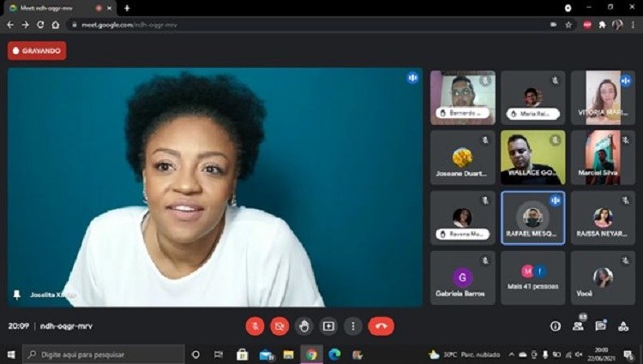Open the more options three-dot call menu
Image resolution: width=643 pixels, height=364 pixels.
[x=353, y=326]
